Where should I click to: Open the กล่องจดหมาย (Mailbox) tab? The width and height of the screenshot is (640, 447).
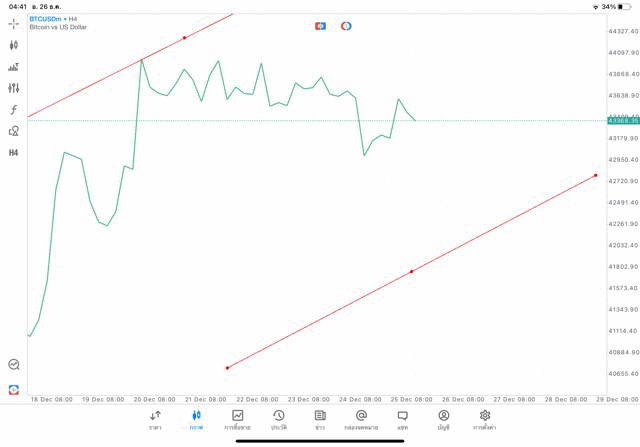361,419
